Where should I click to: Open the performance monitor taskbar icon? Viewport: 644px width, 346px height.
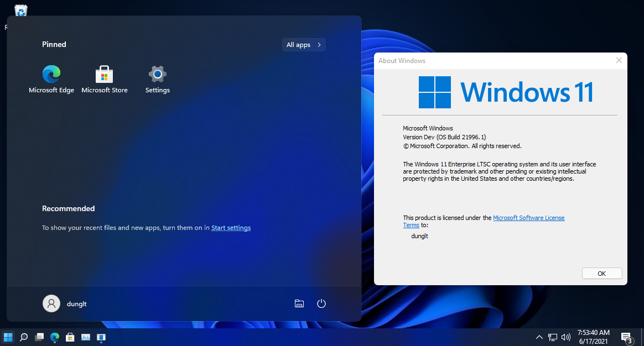pyautogui.click(x=85, y=337)
